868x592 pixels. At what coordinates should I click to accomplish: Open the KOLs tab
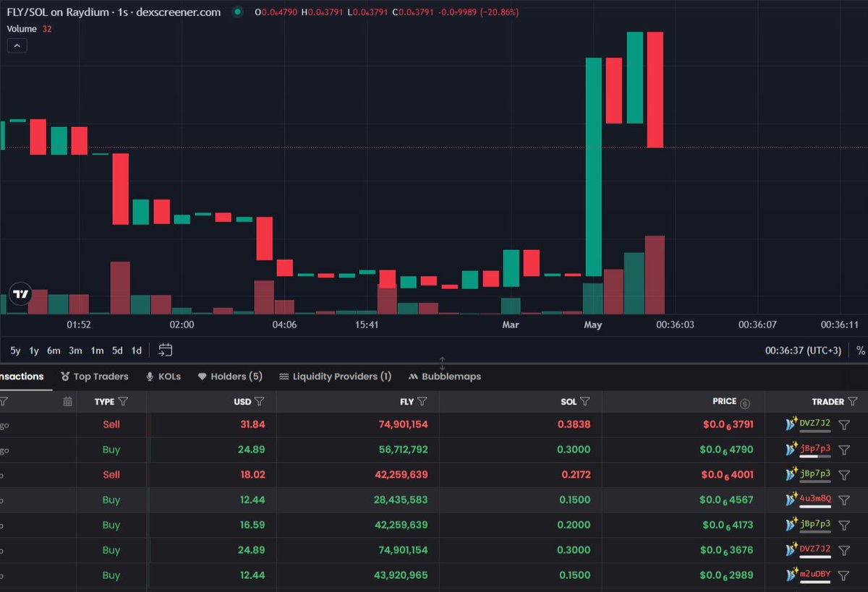[163, 377]
